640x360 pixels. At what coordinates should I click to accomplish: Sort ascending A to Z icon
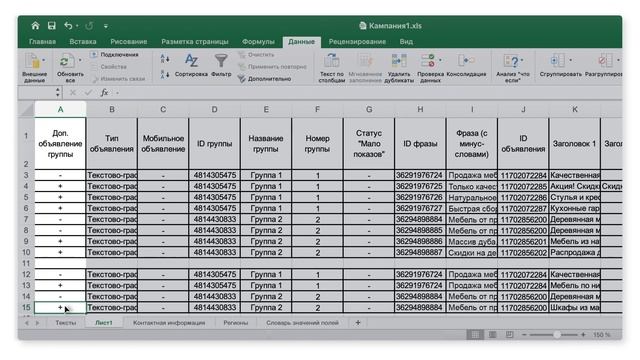coord(164,59)
